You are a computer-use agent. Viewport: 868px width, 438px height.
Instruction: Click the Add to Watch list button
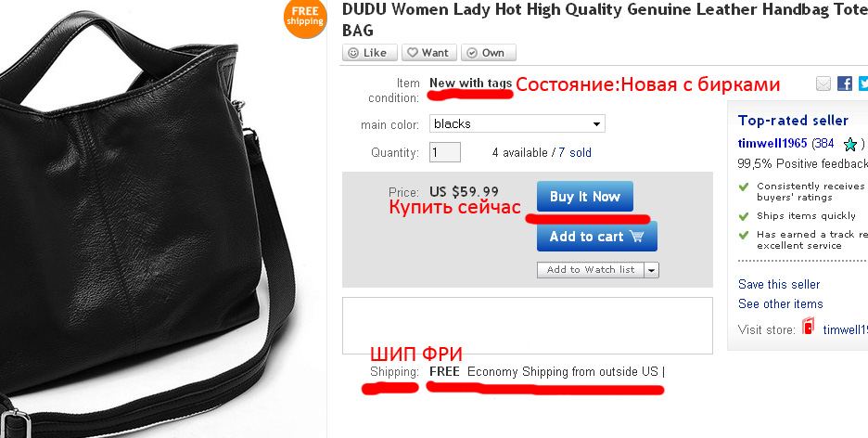coord(591,270)
